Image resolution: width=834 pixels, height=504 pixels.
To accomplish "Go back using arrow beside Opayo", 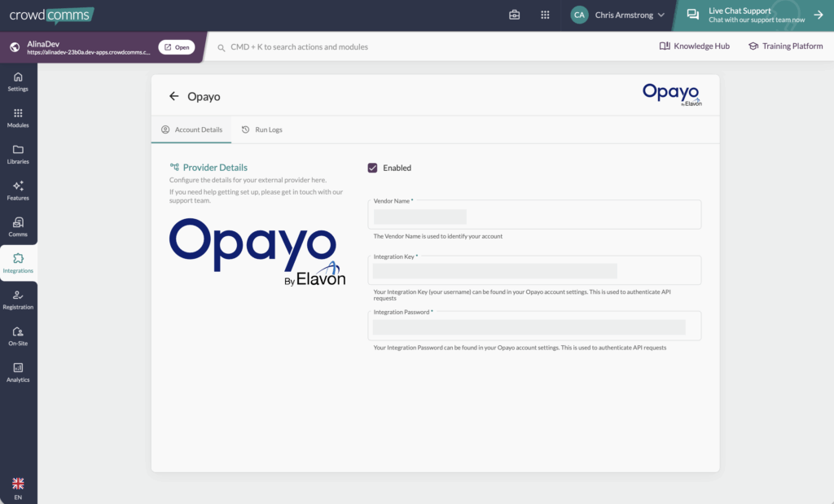I will (173, 96).
